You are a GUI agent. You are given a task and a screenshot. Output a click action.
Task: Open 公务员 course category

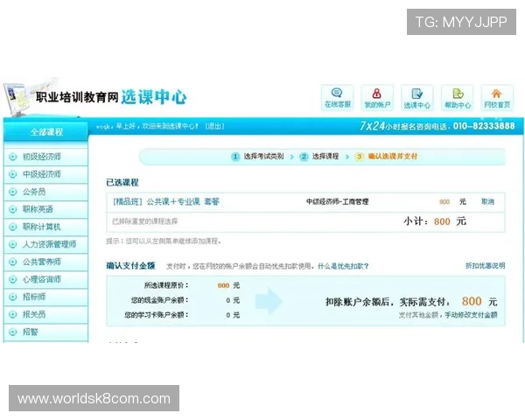click(x=34, y=192)
